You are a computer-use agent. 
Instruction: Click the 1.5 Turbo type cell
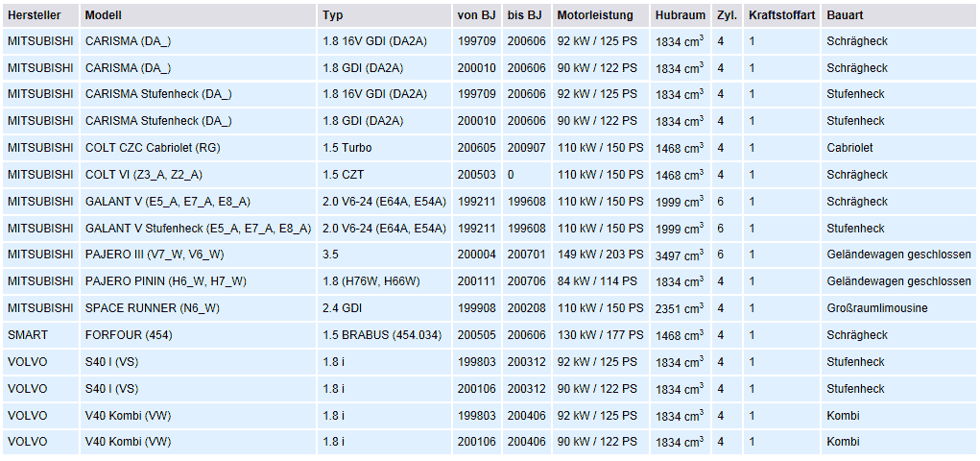(347, 149)
